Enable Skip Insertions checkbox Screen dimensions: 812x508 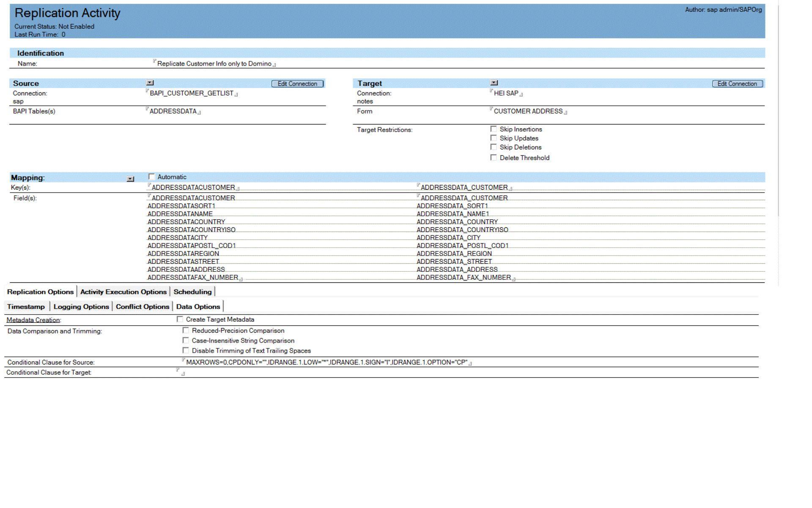click(494, 129)
